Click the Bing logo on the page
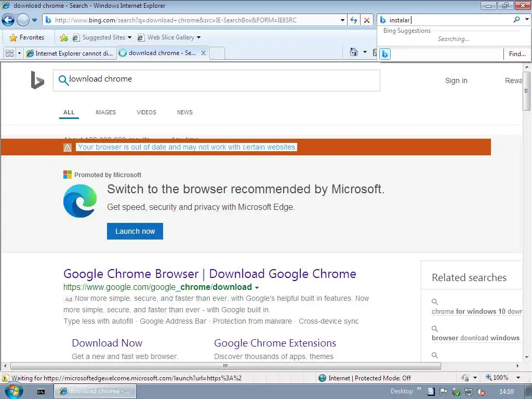 (x=37, y=80)
